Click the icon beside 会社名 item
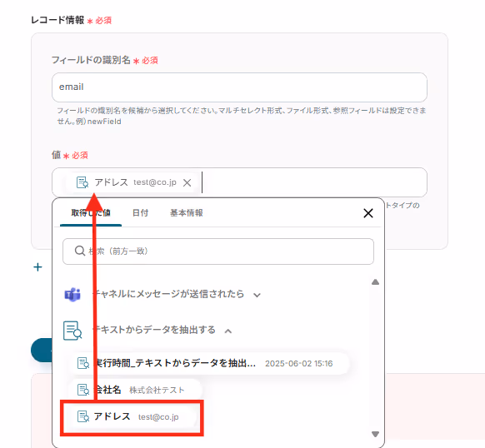 83,390
